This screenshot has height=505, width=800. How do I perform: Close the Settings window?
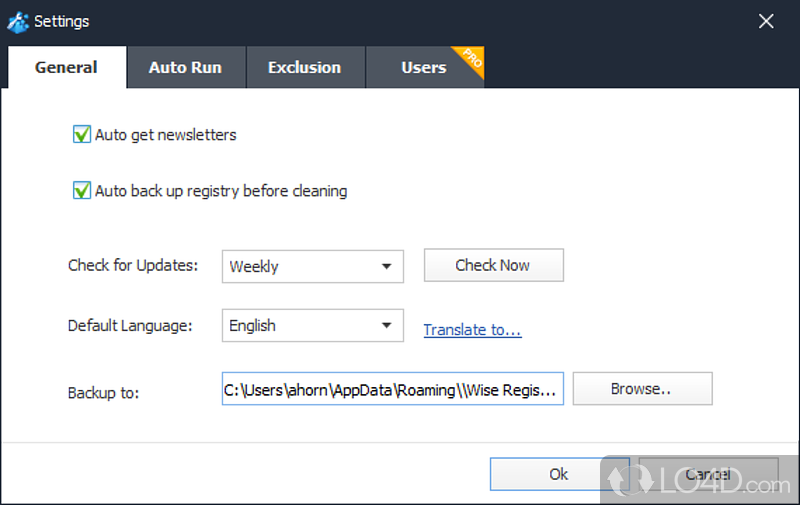(x=766, y=21)
